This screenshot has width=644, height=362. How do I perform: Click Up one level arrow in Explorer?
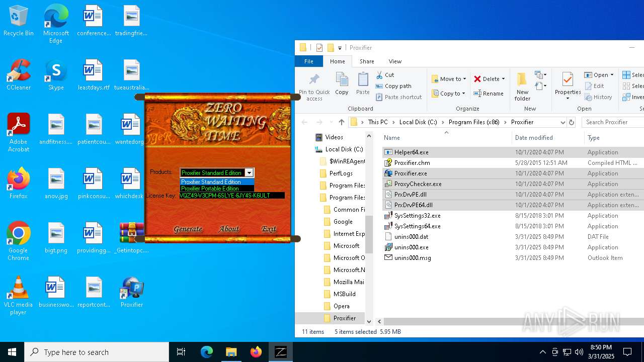pos(342,122)
